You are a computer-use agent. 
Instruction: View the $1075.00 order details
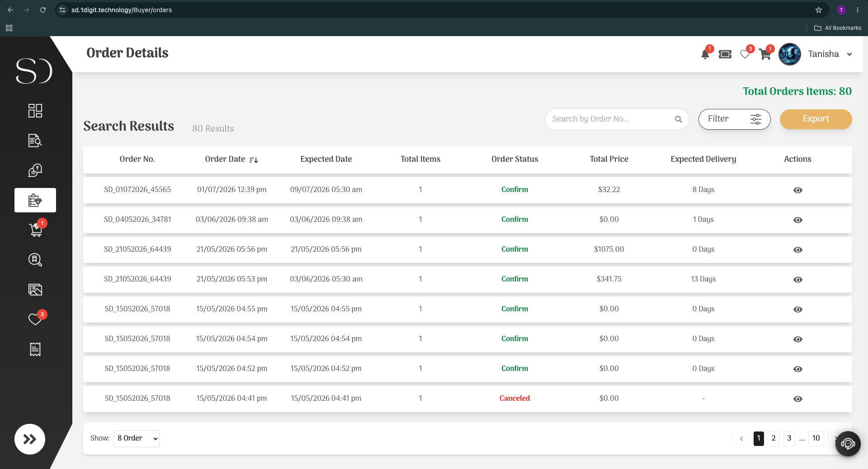pyautogui.click(x=798, y=250)
